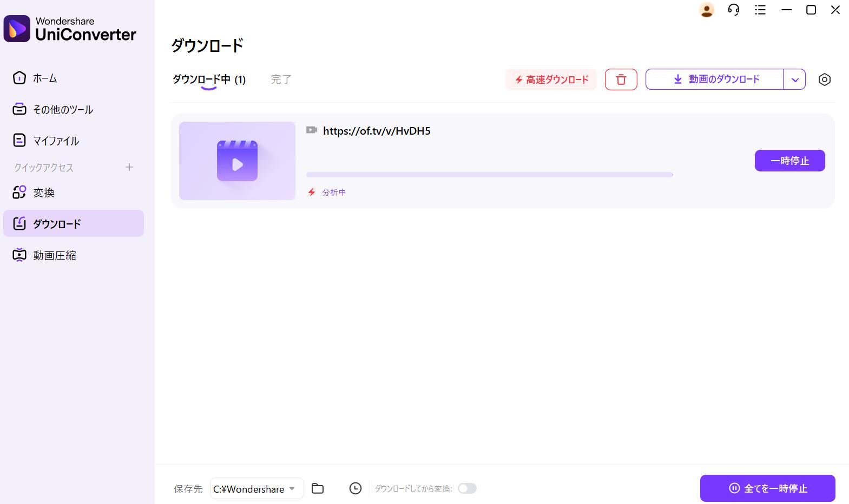
Task: Click the UniConverter logo icon
Action: (17, 29)
